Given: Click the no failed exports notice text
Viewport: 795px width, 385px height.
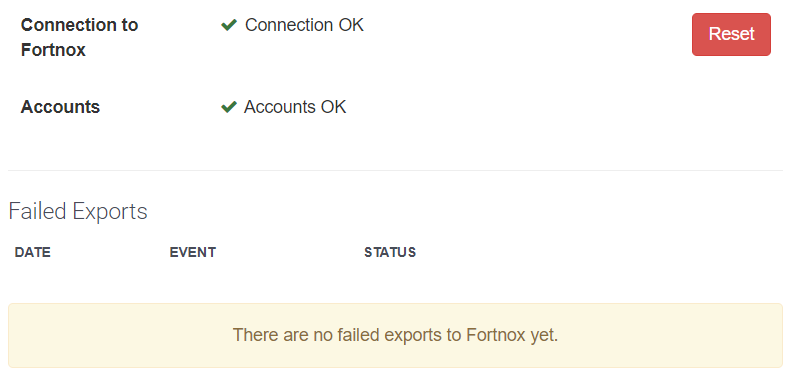Looking at the screenshot, I should pos(395,335).
